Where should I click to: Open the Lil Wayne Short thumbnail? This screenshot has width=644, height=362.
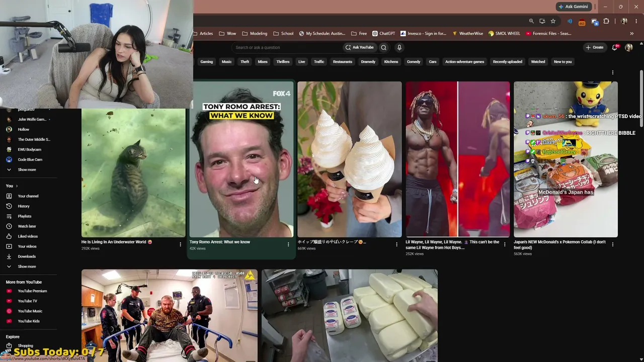coord(458,159)
